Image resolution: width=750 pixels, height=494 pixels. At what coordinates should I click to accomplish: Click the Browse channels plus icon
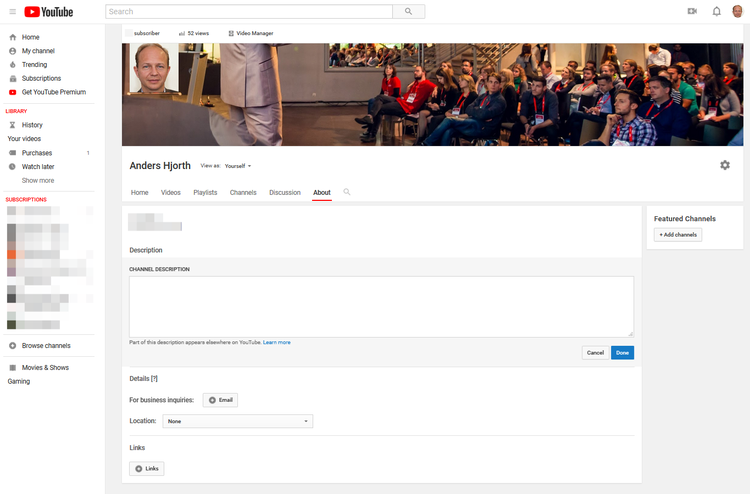(13, 346)
